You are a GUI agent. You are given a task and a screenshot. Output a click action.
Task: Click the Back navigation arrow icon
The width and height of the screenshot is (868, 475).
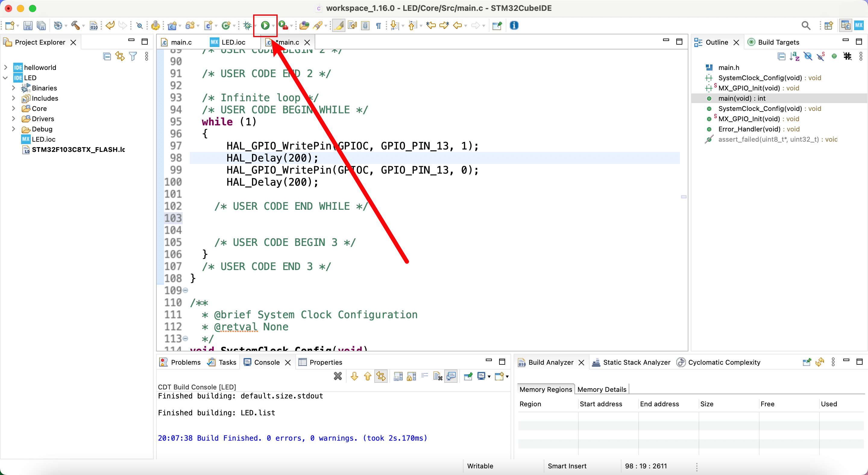[x=457, y=25]
